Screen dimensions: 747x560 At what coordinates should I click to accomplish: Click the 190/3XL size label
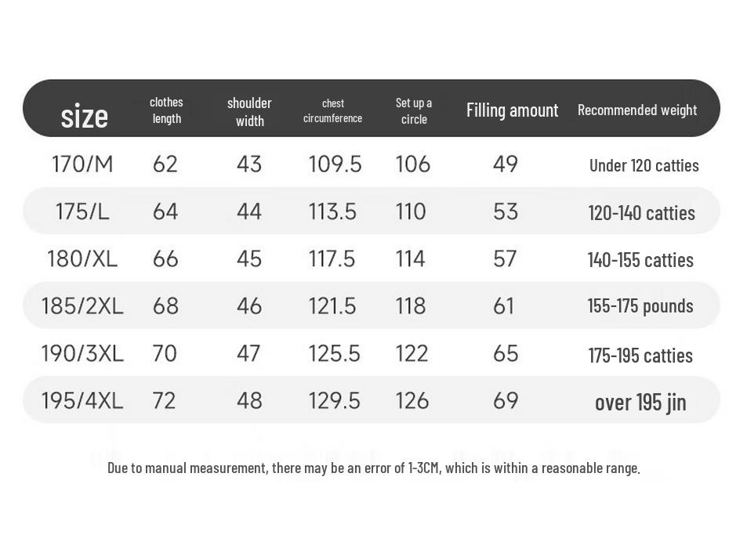82,353
